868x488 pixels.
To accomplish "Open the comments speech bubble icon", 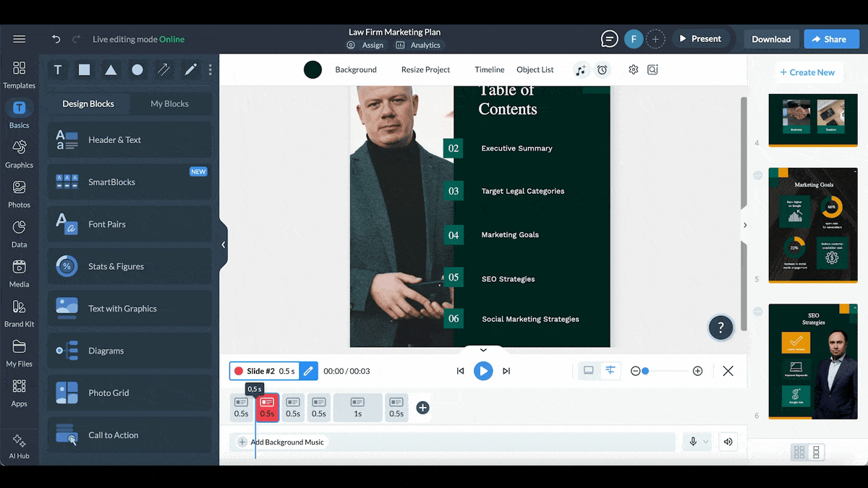I will pyautogui.click(x=610, y=39).
